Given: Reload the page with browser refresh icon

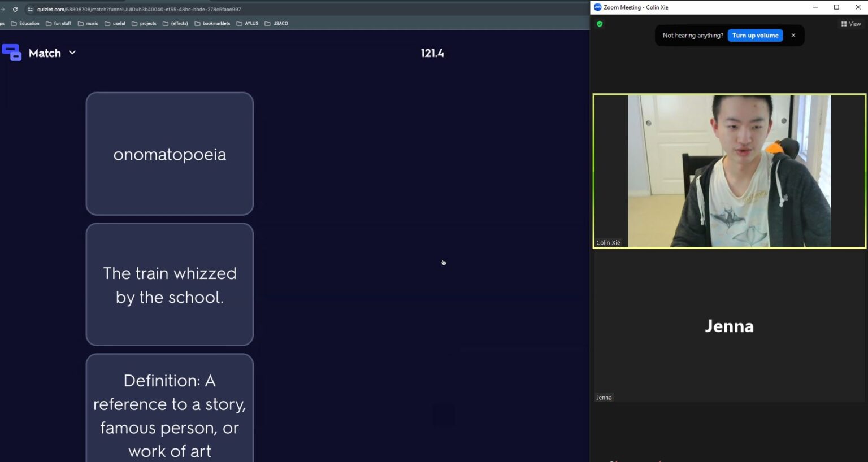Looking at the screenshot, I should [x=15, y=10].
